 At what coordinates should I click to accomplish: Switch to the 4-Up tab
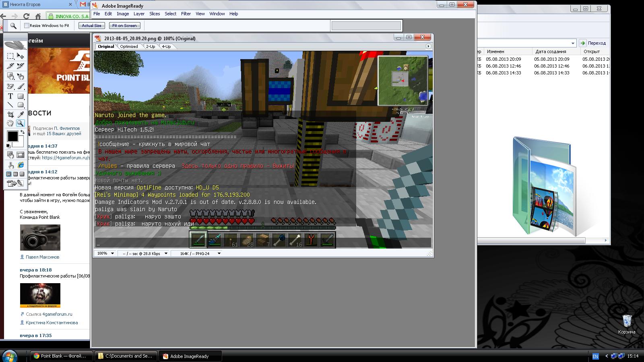(x=166, y=47)
